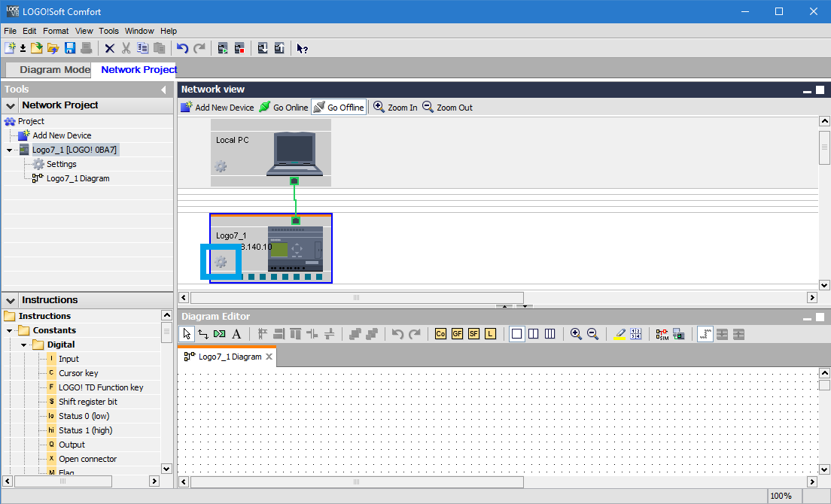Split diagram into two windows
The height and width of the screenshot is (504, 831).
[534, 334]
